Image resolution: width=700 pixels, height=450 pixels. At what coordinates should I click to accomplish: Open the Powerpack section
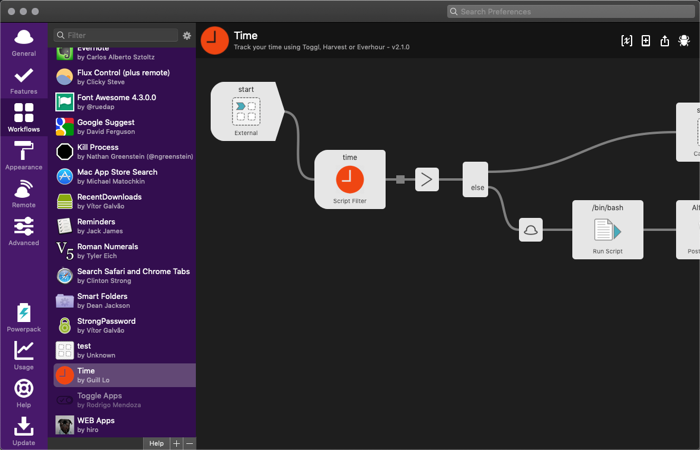(x=24, y=318)
